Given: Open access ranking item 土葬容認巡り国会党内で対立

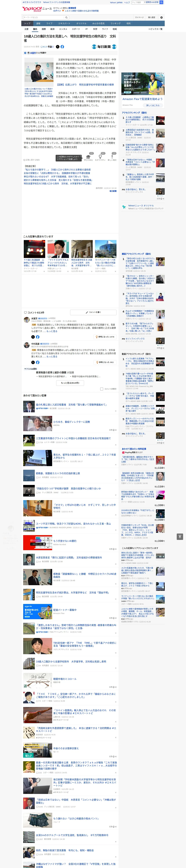Looking at the screenshot, I should 140,132.
